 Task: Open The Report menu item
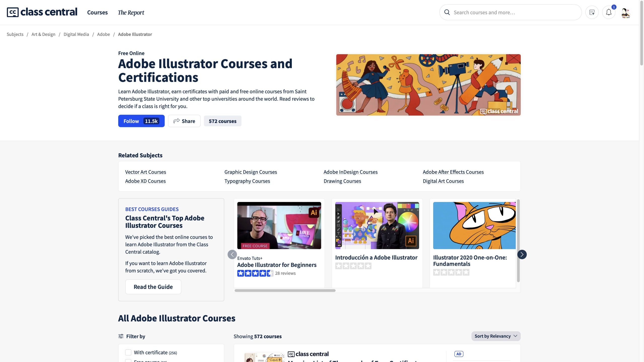pyautogui.click(x=131, y=12)
